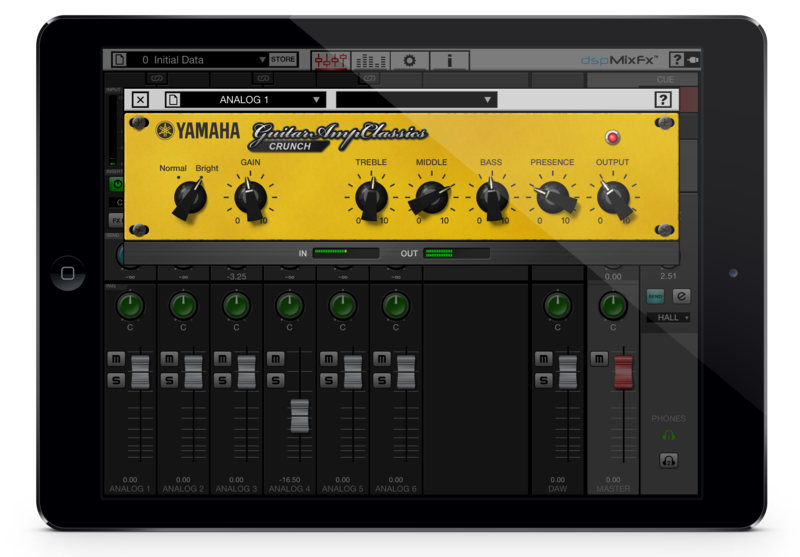Grab the red MASTER fader handle
Screen dimensions: 800x557
[623, 372]
